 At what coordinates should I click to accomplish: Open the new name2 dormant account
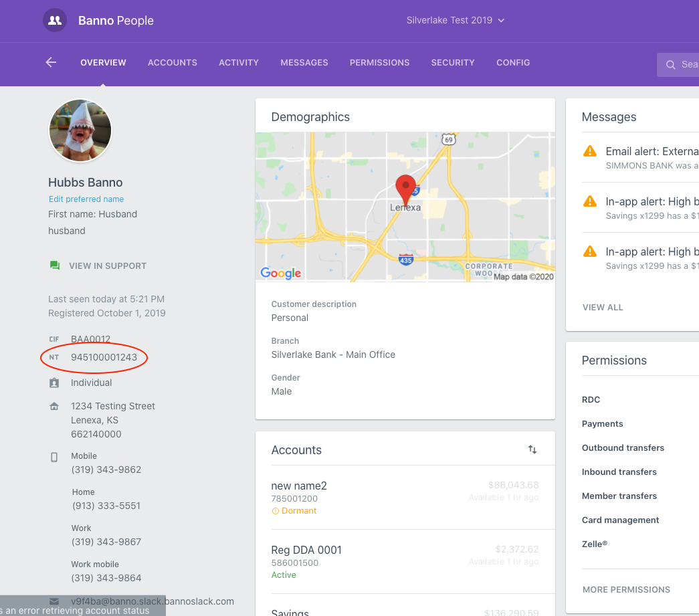pos(405,498)
